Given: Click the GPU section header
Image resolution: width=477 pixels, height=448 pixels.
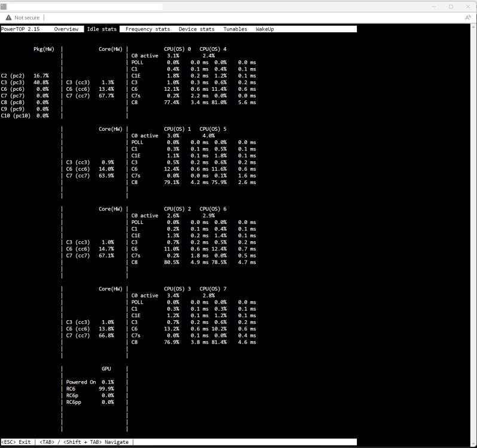Looking at the screenshot, I should 106,369.
